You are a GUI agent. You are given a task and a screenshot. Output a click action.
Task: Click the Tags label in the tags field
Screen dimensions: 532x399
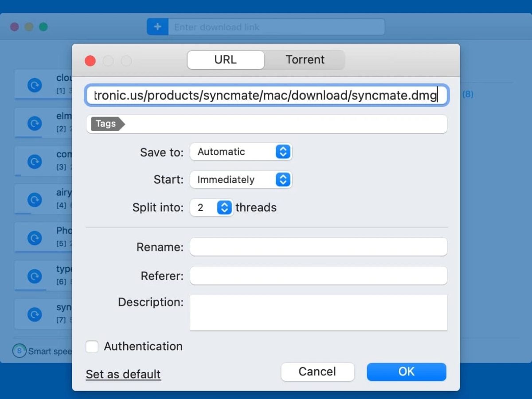[107, 124]
